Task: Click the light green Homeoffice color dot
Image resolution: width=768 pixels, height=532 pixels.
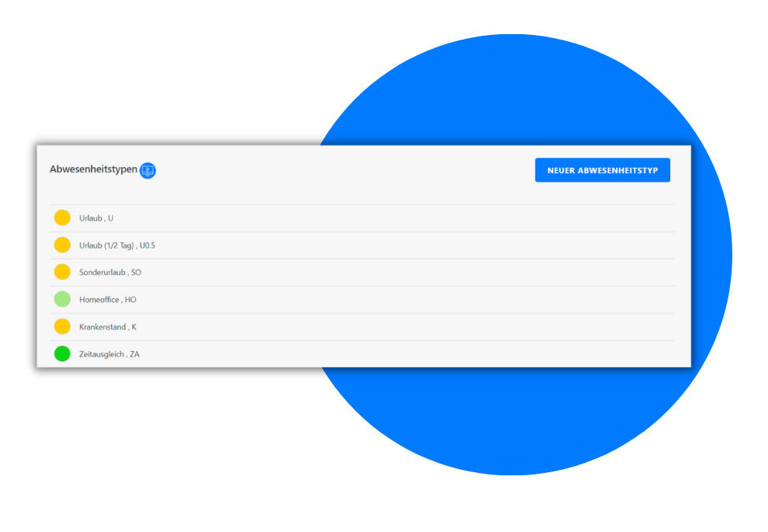Action: [62, 299]
